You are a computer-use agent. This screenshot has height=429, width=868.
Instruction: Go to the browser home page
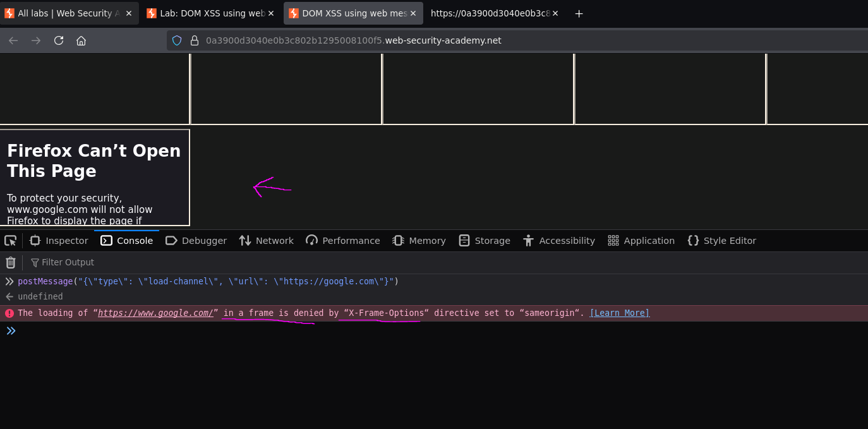81,40
